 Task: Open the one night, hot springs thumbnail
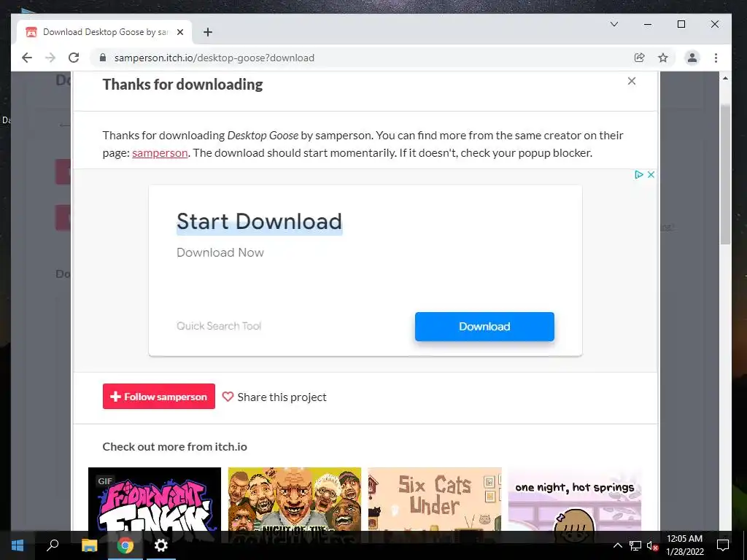575,499
